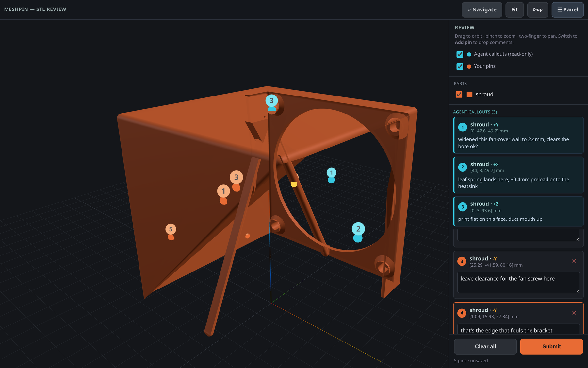
Task: Click 'AGENT CALLOUTS (3)' header
Action: [475, 112]
